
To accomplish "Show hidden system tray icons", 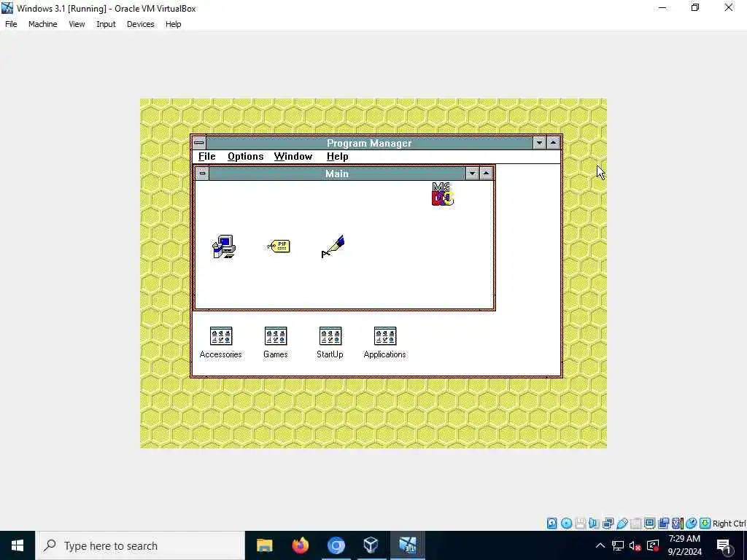I will point(600,545).
